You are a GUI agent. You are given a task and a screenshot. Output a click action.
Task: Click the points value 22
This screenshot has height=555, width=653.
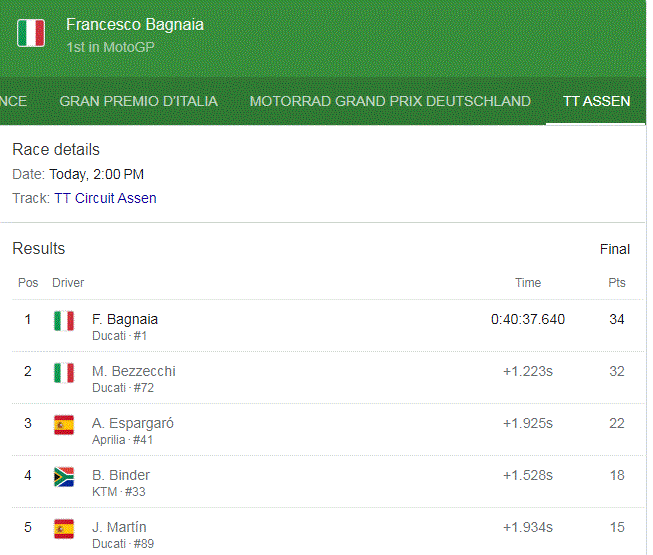pos(617,423)
